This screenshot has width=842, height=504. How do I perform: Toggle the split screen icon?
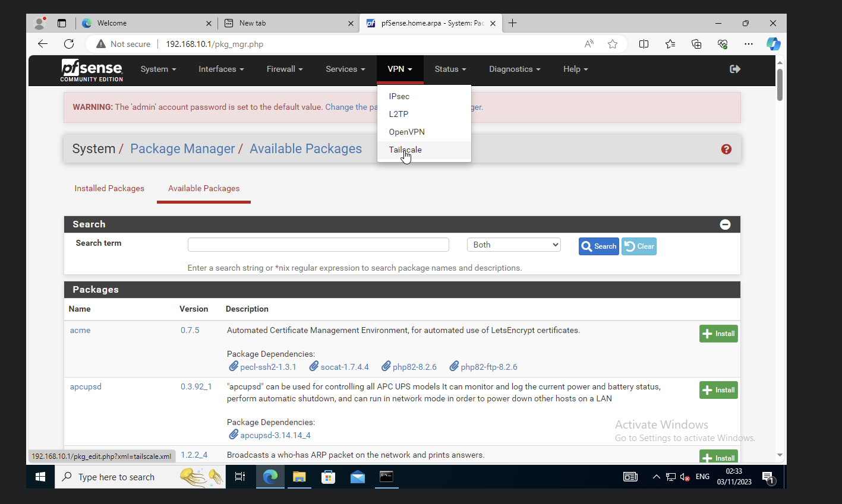tap(644, 44)
